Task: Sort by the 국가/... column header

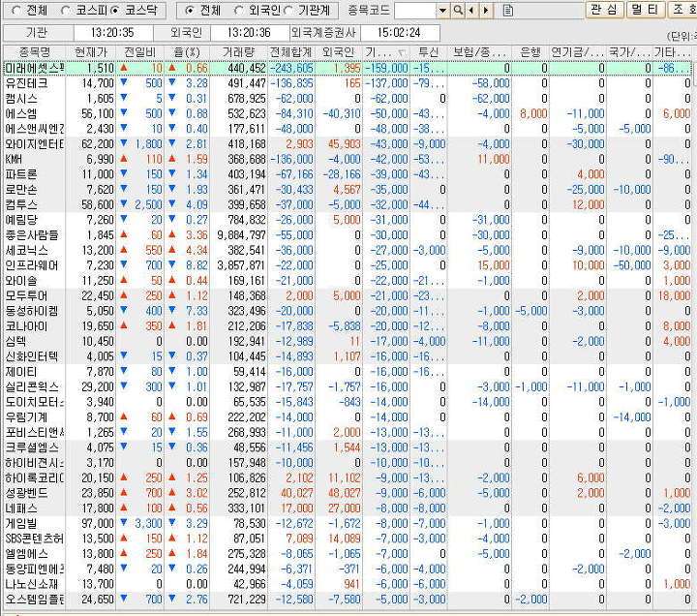Action: (x=629, y=52)
